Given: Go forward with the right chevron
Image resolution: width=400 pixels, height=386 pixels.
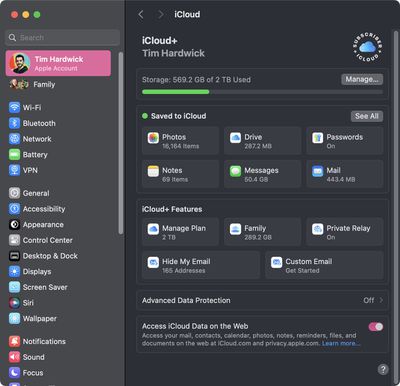Looking at the screenshot, I should point(161,14).
